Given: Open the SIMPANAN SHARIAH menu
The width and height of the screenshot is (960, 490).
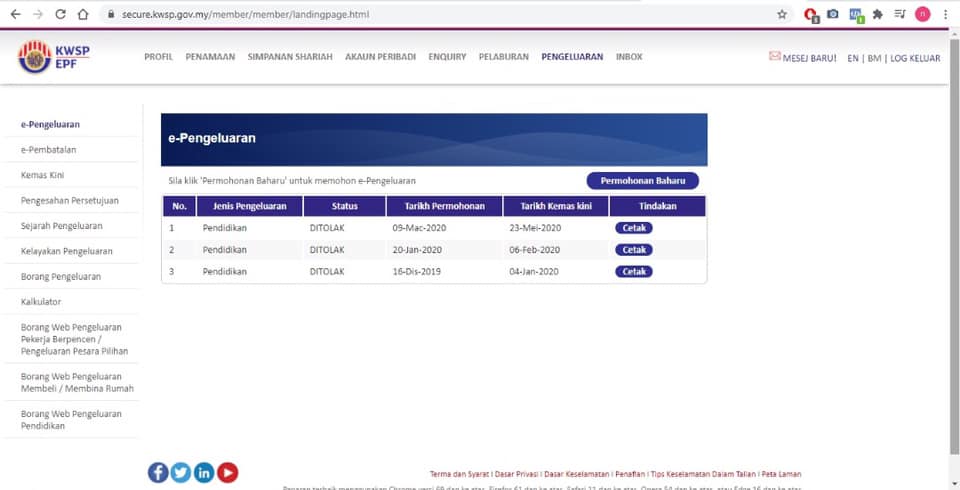Looking at the screenshot, I should coord(290,57).
